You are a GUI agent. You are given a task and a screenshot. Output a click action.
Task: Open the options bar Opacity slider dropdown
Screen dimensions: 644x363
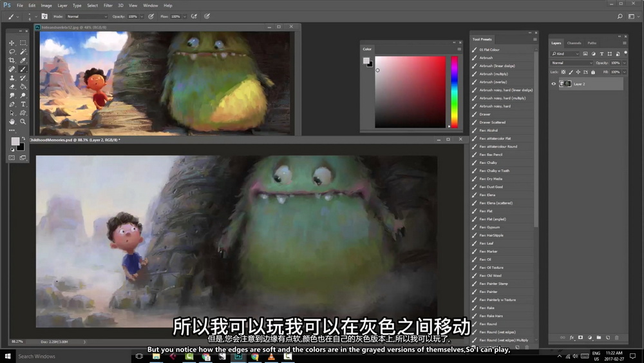click(x=142, y=17)
